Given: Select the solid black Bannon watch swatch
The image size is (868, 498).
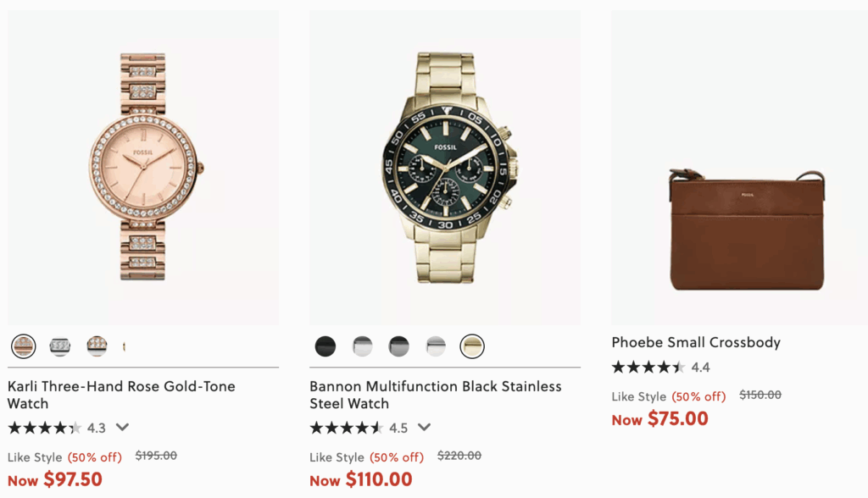Looking at the screenshot, I should [x=325, y=346].
